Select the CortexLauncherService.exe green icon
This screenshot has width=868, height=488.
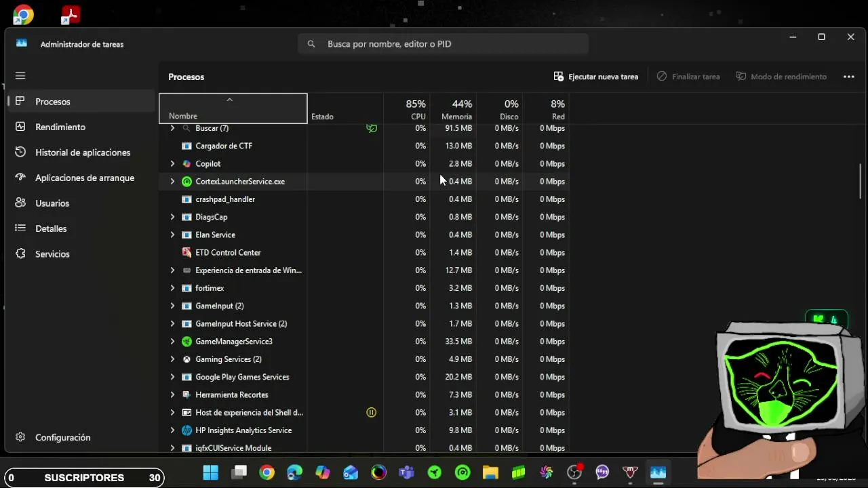(186, 182)
